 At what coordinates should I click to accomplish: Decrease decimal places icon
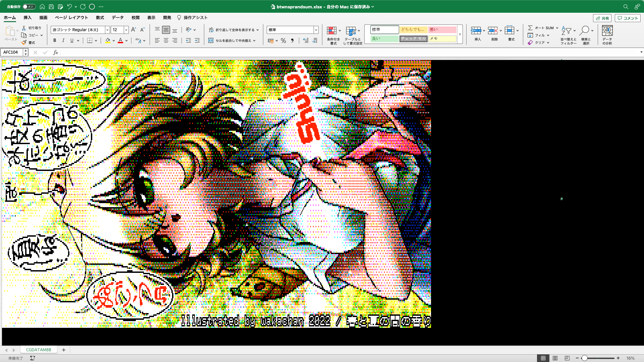click(315, 41)
